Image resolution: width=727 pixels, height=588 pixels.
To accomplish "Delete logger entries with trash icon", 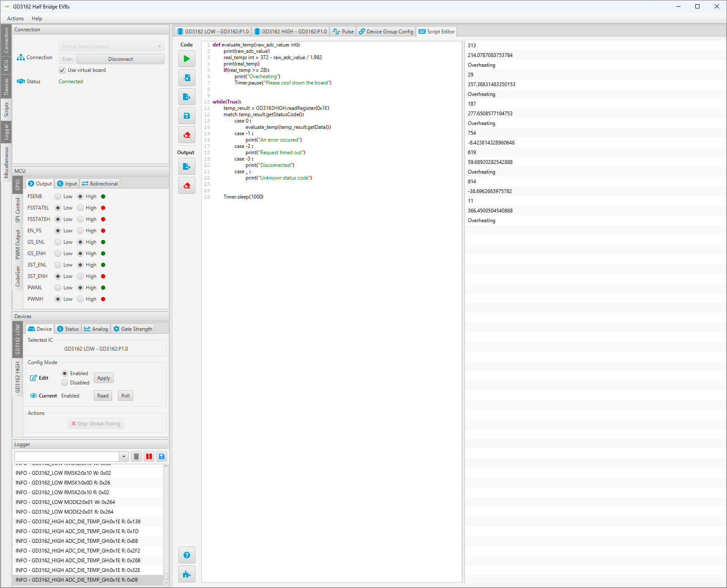I will click(x=136, y=456).
